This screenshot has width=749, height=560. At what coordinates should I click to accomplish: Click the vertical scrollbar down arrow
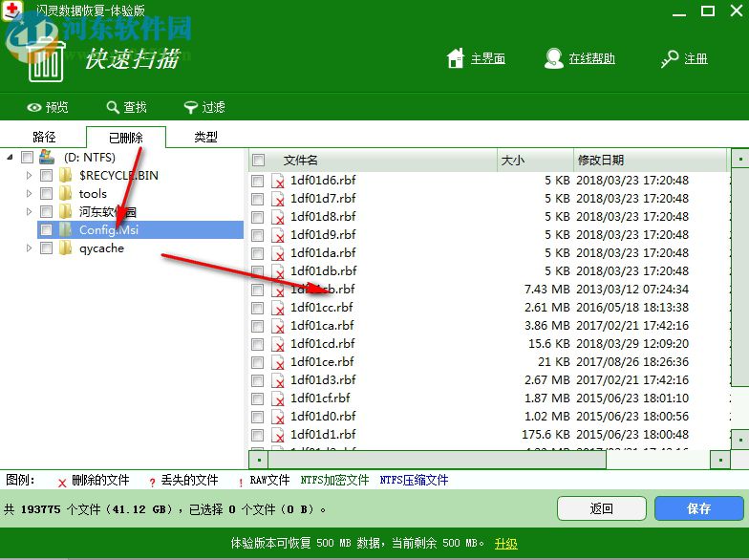coord(739,440)
